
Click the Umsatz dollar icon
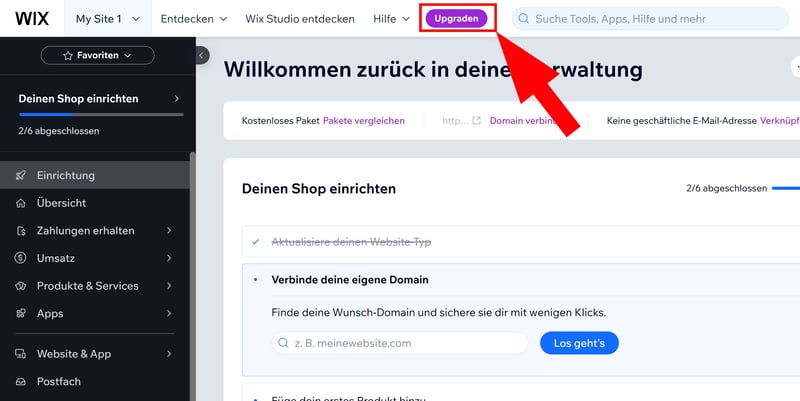click(x=20, y=258)
